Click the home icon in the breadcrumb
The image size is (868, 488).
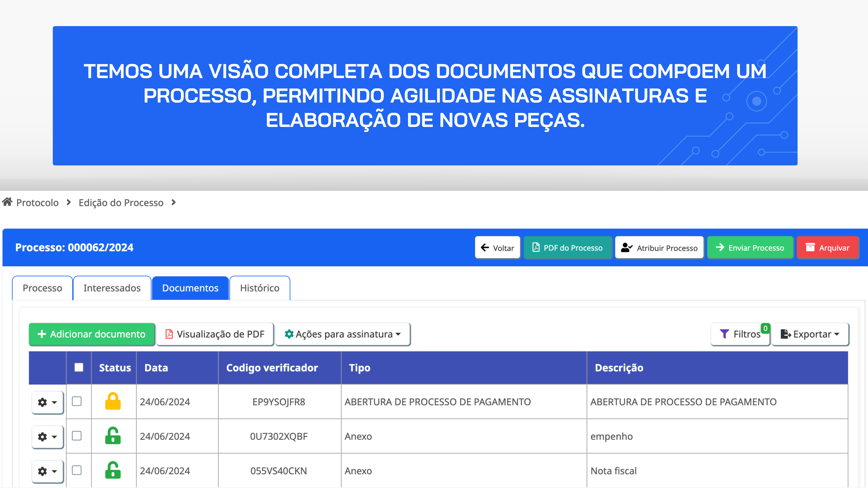pos(7,202)
